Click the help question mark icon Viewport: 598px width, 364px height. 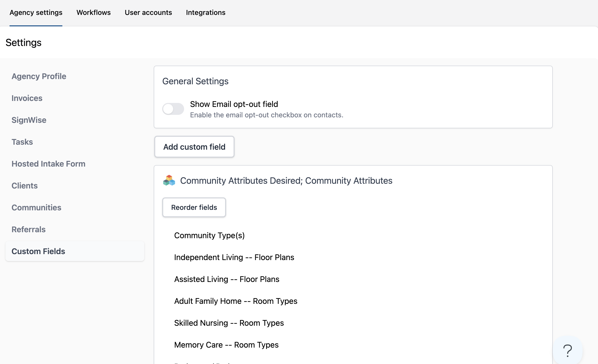[x=567, y=351]
